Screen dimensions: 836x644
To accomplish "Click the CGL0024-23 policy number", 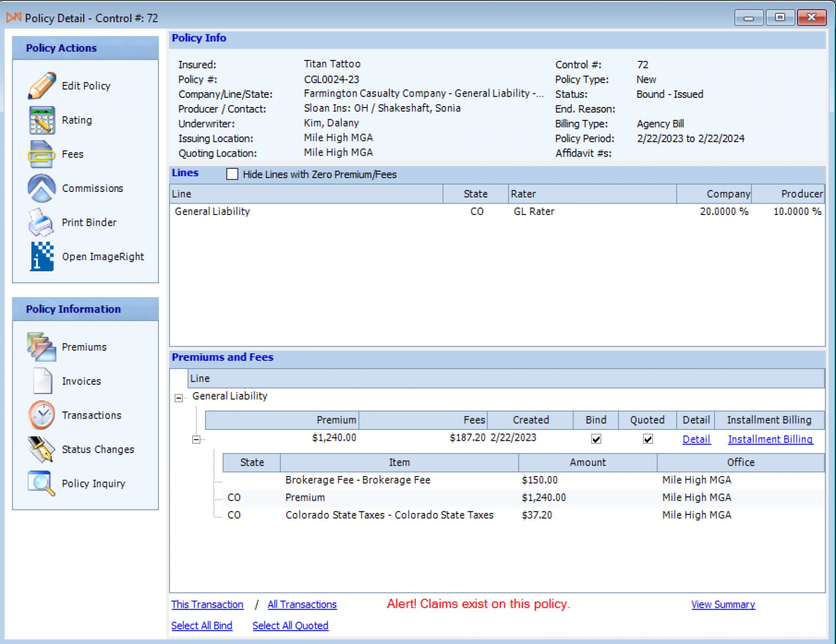I will coord(331,79).
